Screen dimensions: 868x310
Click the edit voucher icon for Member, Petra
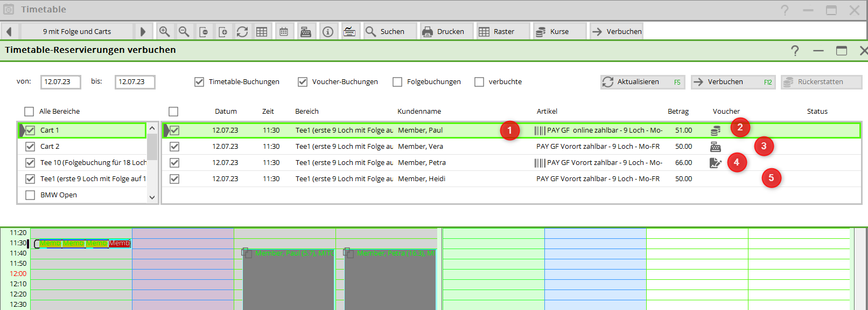point(716,163)
